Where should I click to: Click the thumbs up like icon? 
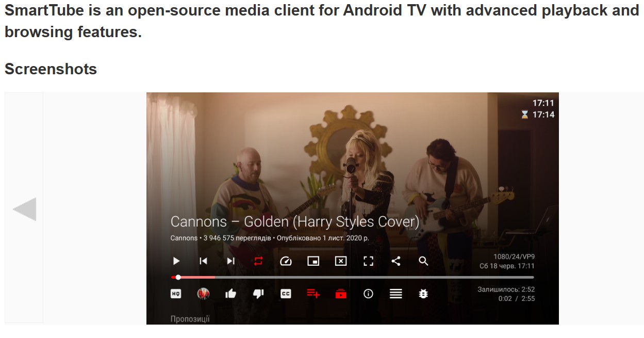coord(231,294)
